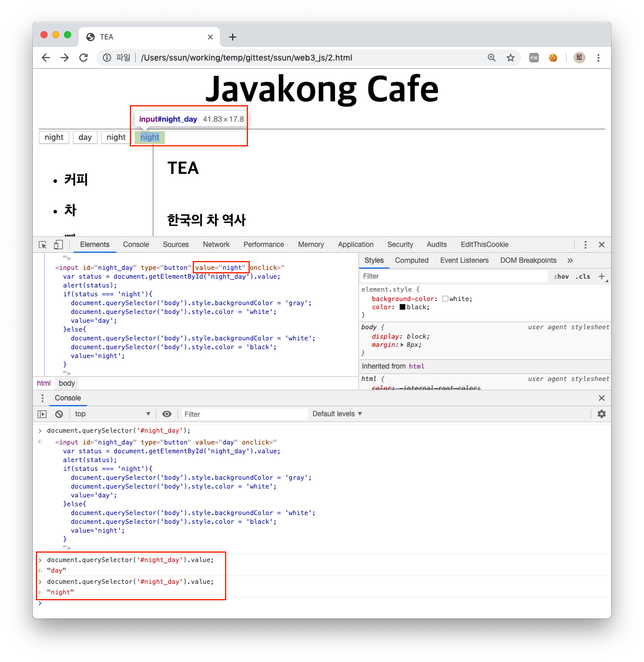This screenshot has width=644, height=662.
Task: Toggle the device toolbar
Action: click(x=58, y=245)
